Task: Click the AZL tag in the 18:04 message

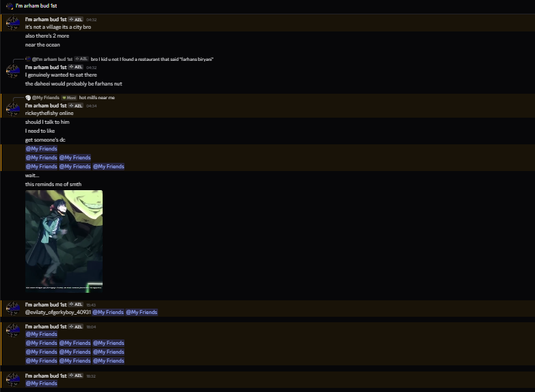Action: 76,326
